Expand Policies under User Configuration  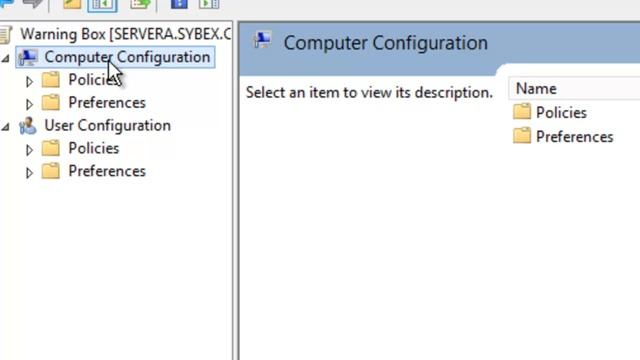(29, 150)
